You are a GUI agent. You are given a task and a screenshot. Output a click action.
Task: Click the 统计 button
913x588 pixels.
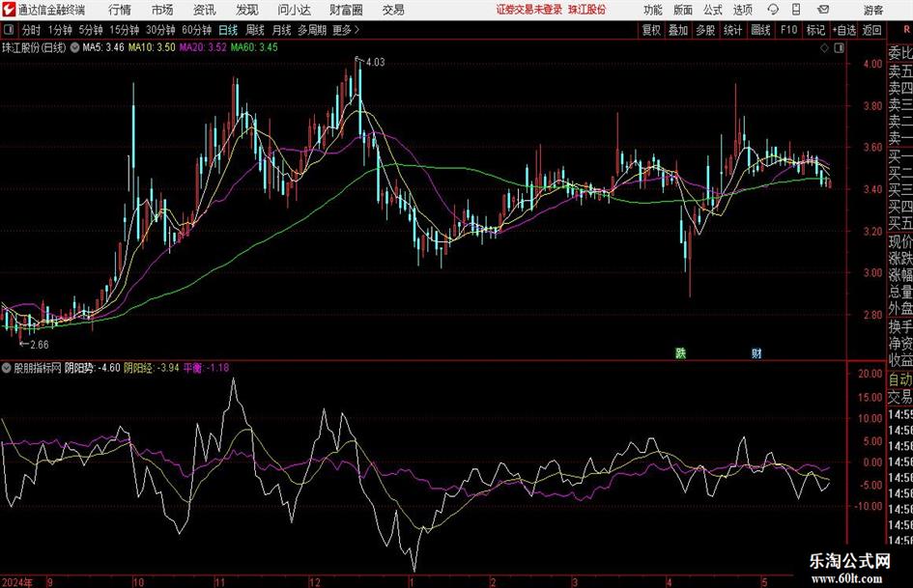click(x=732, y=30)
